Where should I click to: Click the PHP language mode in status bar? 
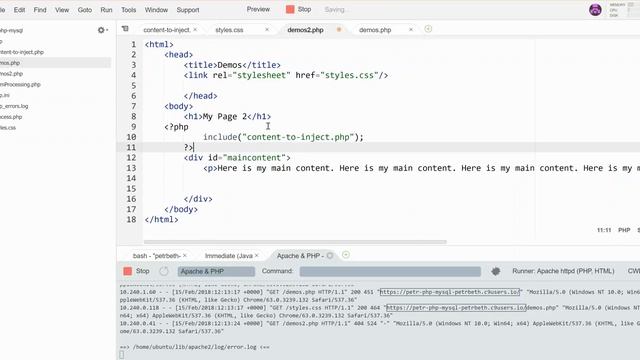pos(624,230)
